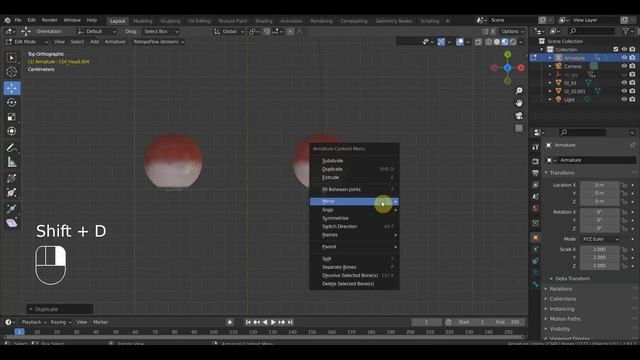Viewport: 640px width, 360px height.
Task: Choose Subdivide in the context menu
Action: 354,161
